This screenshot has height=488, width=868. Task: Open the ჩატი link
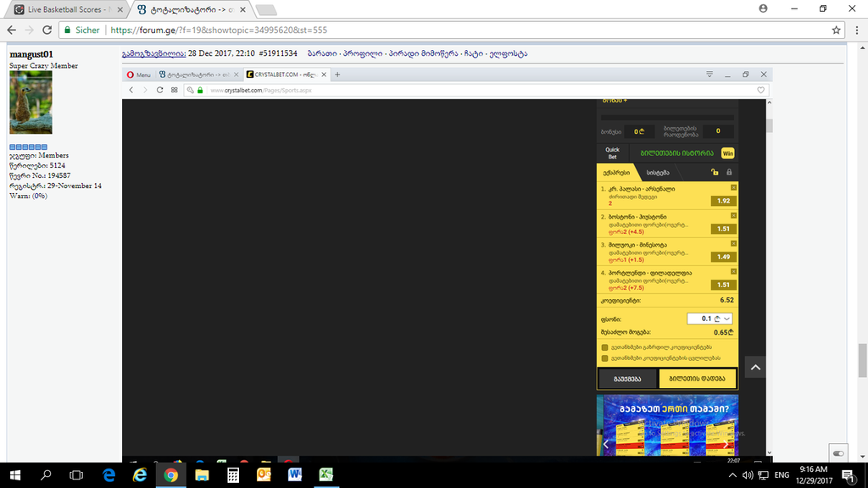(x=473, y=53)
